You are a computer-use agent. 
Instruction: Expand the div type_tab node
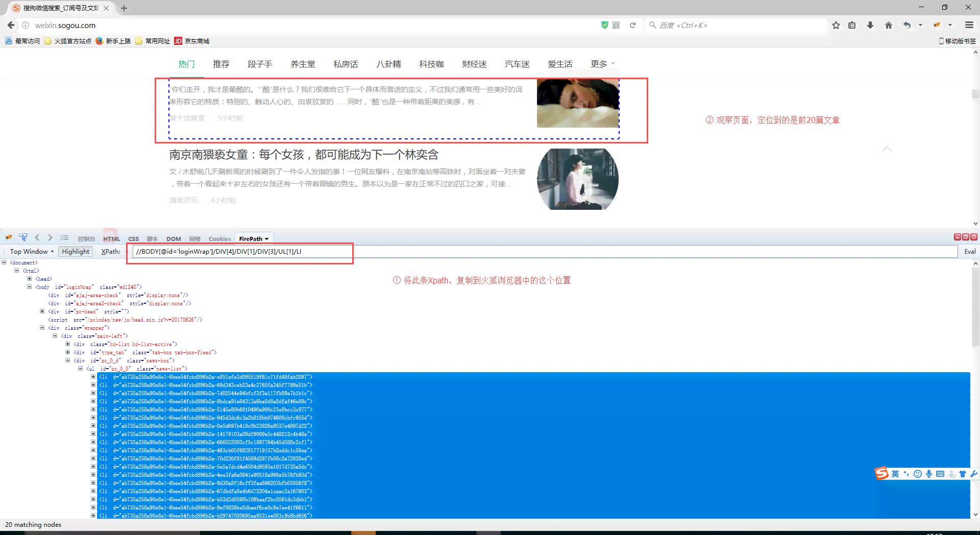point(68,352)
